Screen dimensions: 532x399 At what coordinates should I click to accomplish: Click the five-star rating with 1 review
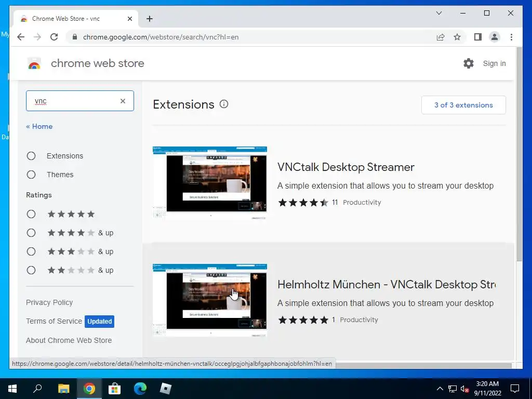(303, 320)
